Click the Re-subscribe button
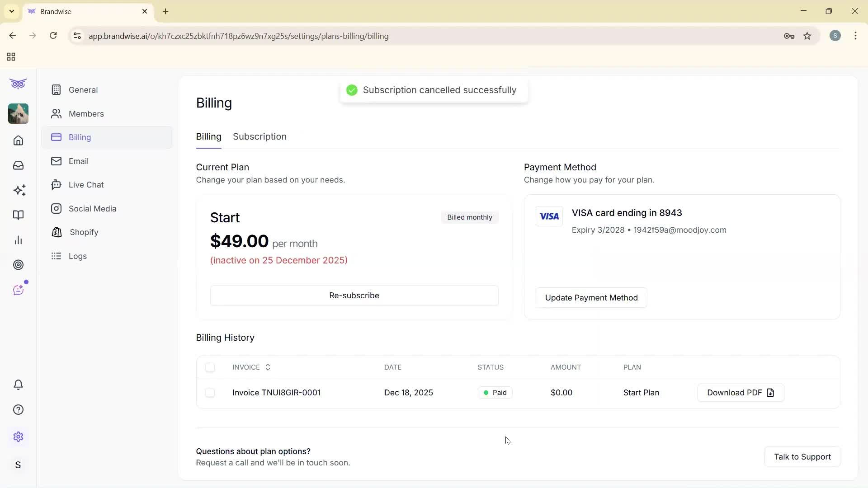The height and width of the screenshot is (488, 868). click(354, 296)
